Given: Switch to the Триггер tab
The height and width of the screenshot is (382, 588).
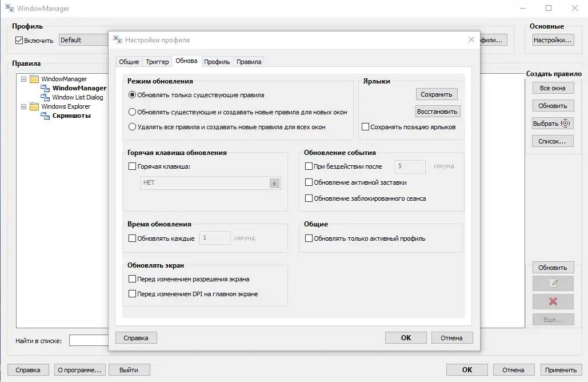Looking at the screenshot, I should pos(157,62).
